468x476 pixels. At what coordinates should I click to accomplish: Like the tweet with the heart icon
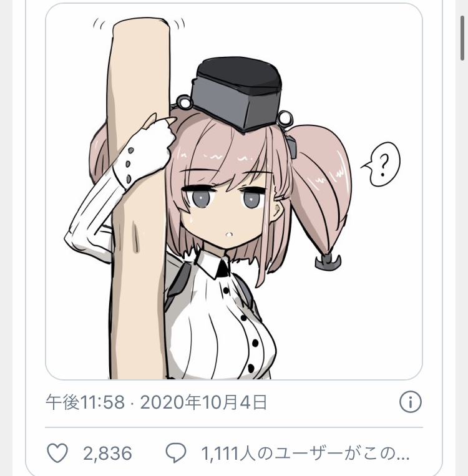tap(57, 453)
